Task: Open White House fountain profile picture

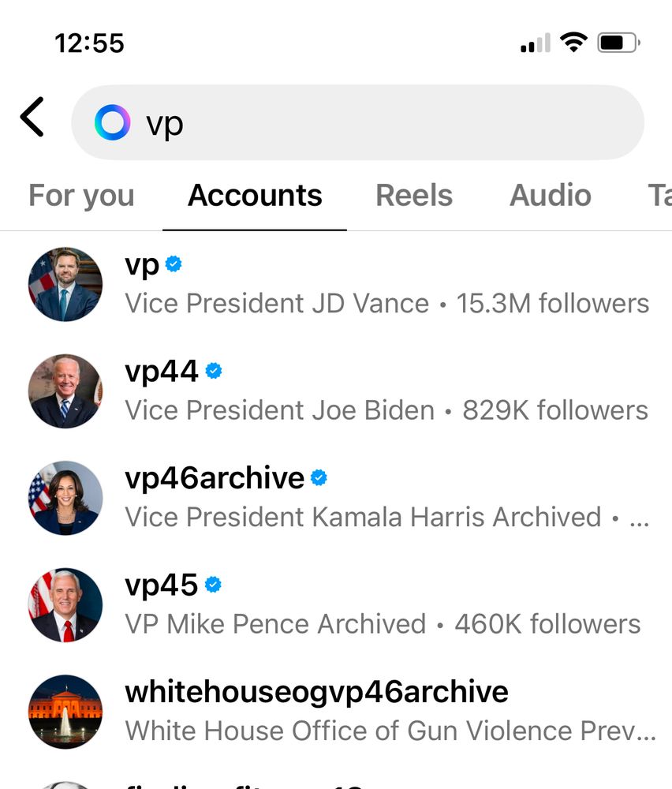Action: [x=65, y=711]
